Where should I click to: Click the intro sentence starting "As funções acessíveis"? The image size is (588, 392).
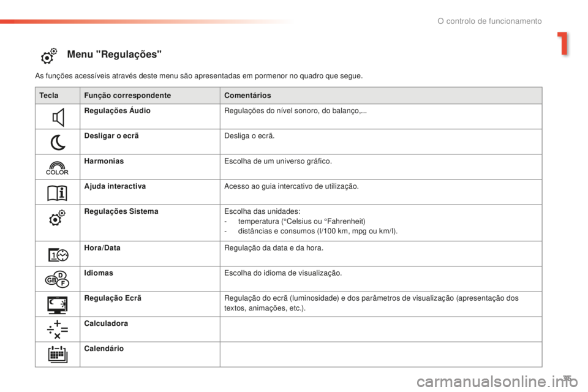click(198, 76)
